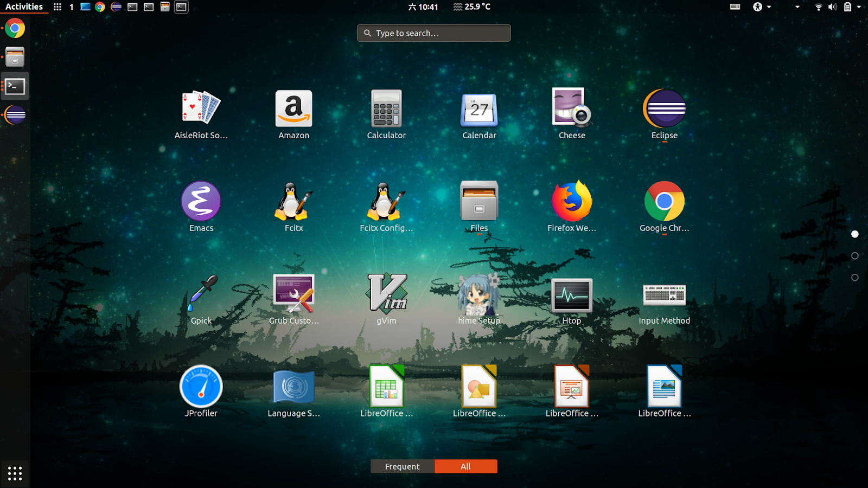868x488 pixels.
Task: Click the highlighted terminal icon in top bar
Action: (181, 7)
